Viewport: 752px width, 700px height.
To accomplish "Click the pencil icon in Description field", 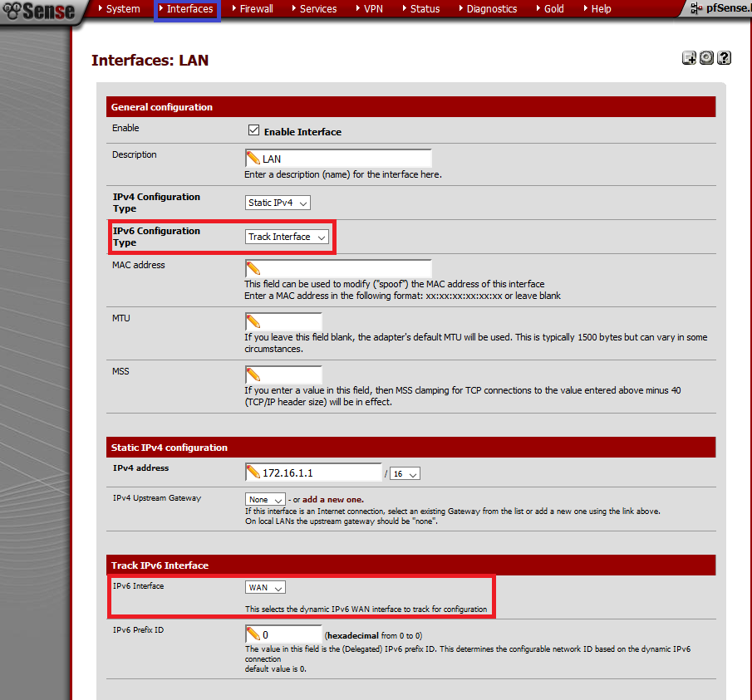I will [x=253, y=159].
